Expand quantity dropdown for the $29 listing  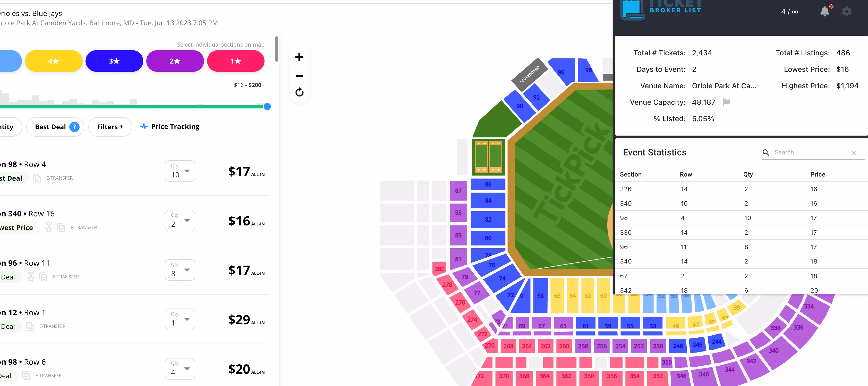point(180,319)
